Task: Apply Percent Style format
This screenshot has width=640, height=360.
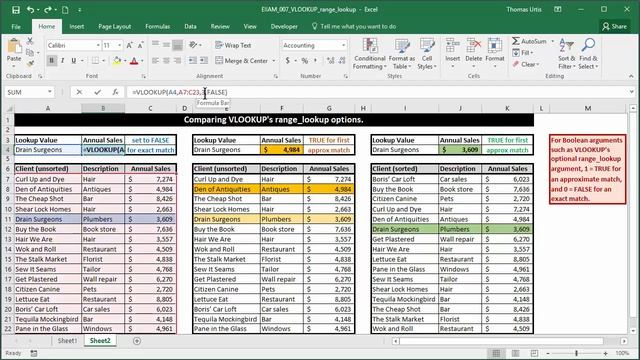Action: click(304, 60)
